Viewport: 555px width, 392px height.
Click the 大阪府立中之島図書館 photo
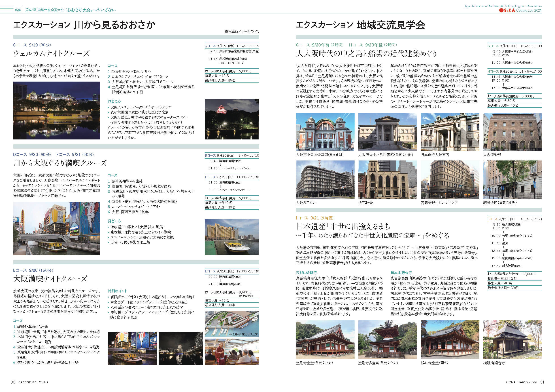(387, 132)
